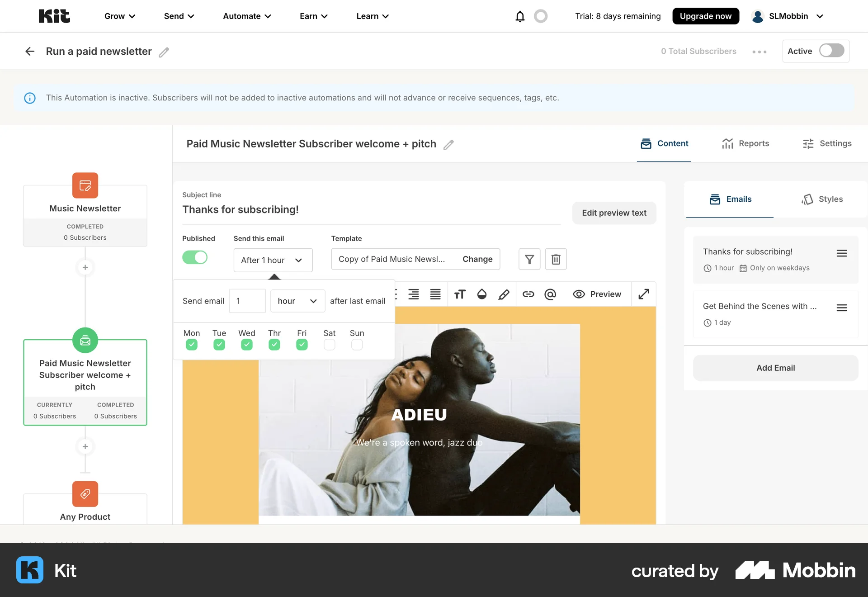Click the back arrow icon
Image resolution: width=868 pixels, height=597 pixels.
[x=30, y=52]
